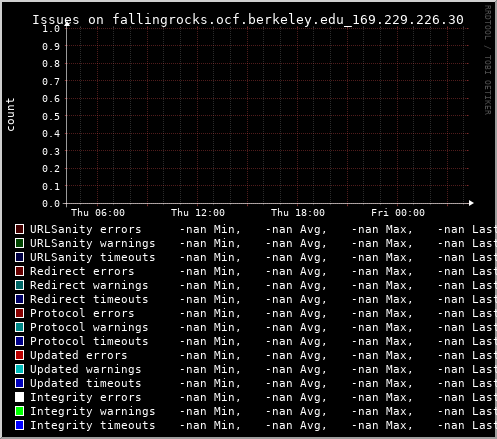This screenshot has height=439, width=497.
Task: Select the Redirect errors legend swatch
Action: tap(20, 271)
